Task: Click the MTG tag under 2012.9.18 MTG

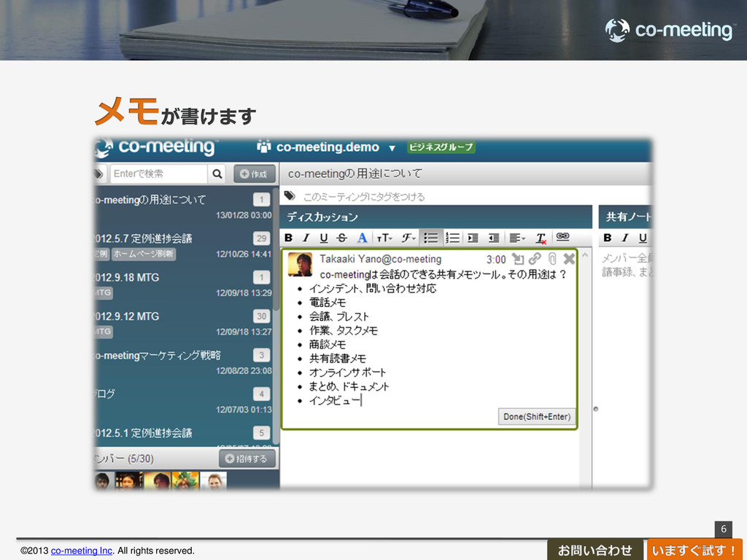Action: (104, 292)
